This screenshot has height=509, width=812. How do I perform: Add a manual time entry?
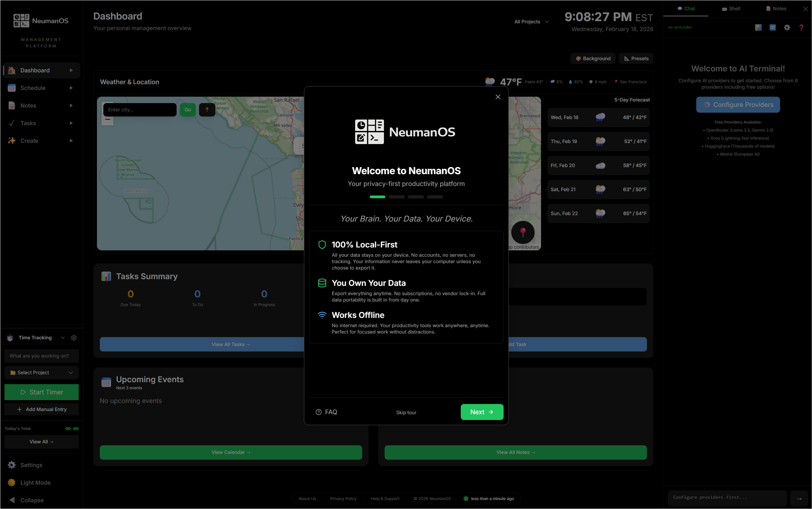pyautogui.click(x=41, y=409)
